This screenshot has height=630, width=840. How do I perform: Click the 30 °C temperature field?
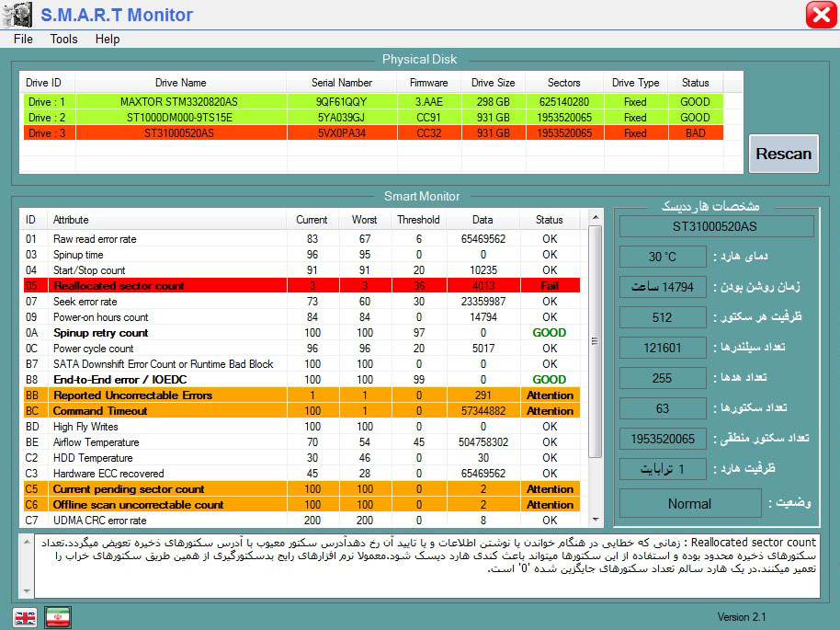point(663,257)
